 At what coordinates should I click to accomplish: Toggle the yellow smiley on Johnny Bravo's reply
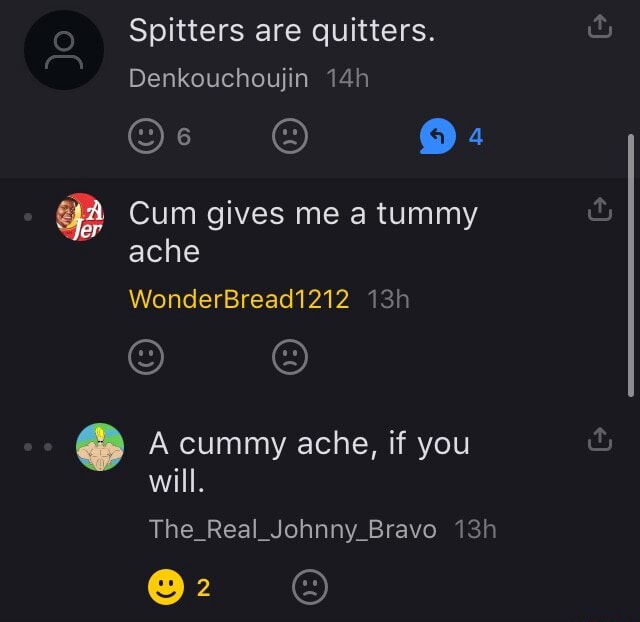coord(164,588)
